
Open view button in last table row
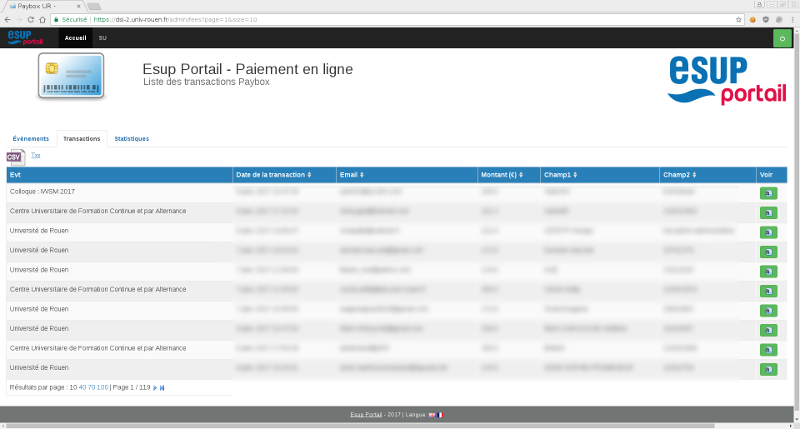click(x=768, y=369)
